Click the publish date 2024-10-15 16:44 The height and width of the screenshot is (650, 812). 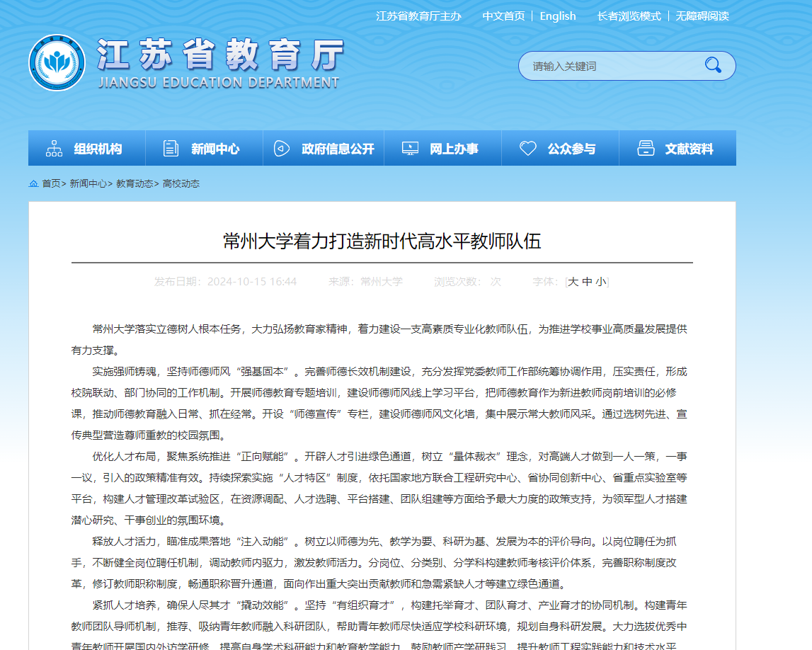[252, 282]
